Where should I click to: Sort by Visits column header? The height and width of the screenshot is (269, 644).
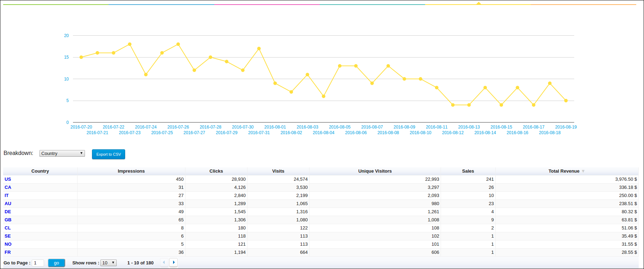pyautogui.click(x=278, y=171)
